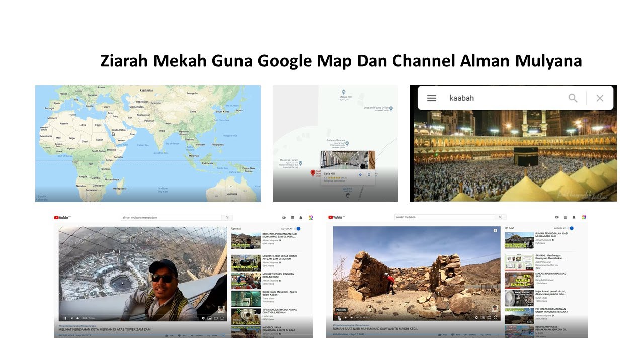
Task: Toggle Autoplay in the Rumah Nabi window
Action: [570, 228]
